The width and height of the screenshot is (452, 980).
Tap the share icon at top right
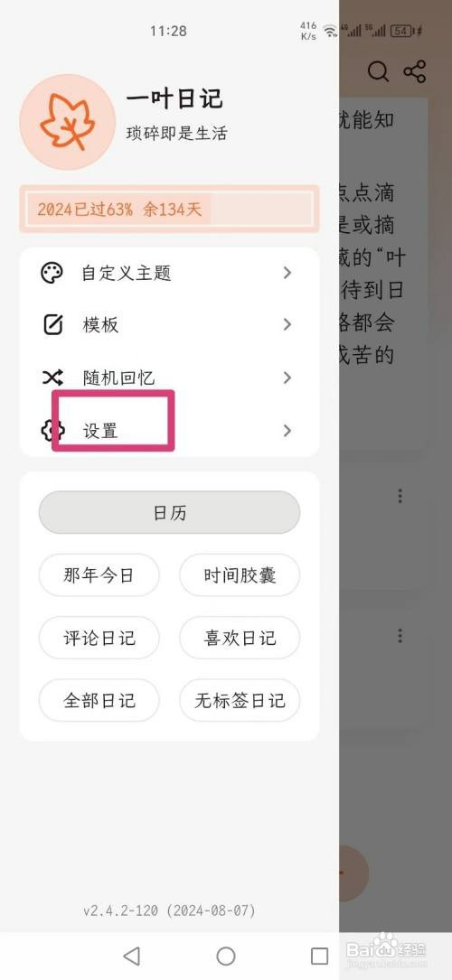[x=415, y=72]
